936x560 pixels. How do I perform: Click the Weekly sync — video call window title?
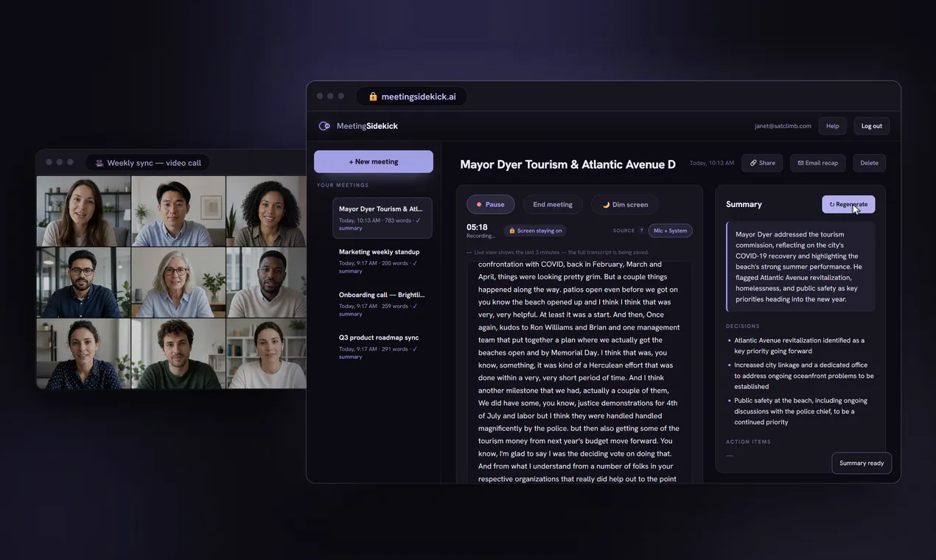click(154, 163)
